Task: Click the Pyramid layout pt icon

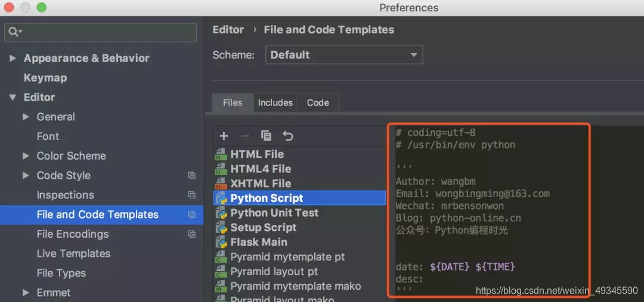Action: (x=221, y=272)
